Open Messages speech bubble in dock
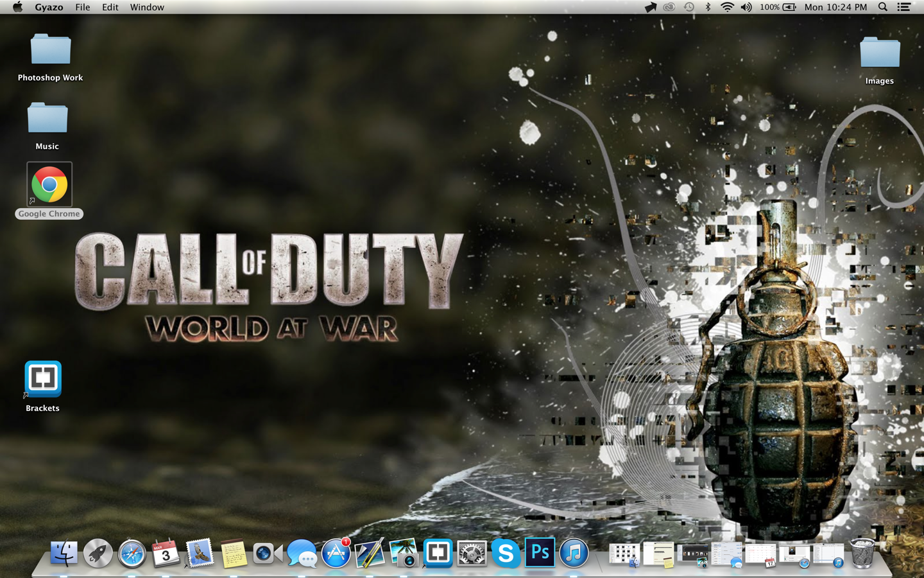The height and width of the screenshot is (578, 924). click(302, 553)
